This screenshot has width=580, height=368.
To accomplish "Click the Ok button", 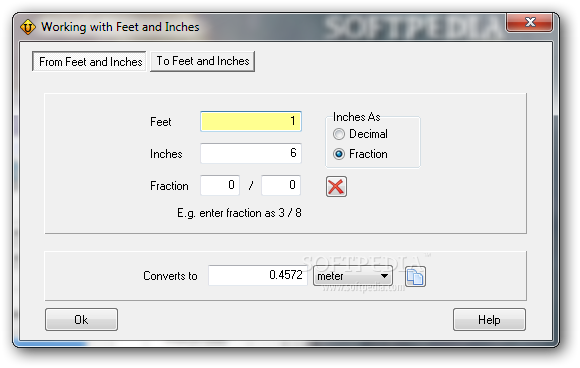I will tap(81, 320).
